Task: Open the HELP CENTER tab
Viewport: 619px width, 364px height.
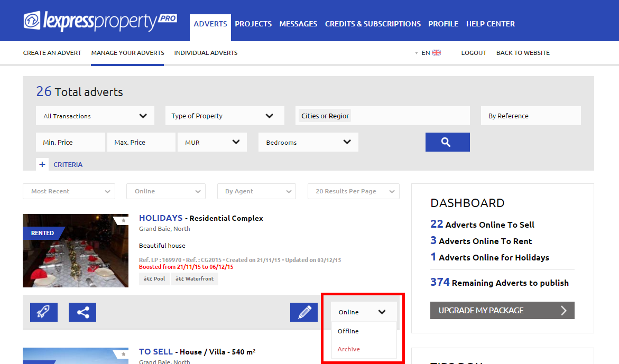Action: [491, 24]
